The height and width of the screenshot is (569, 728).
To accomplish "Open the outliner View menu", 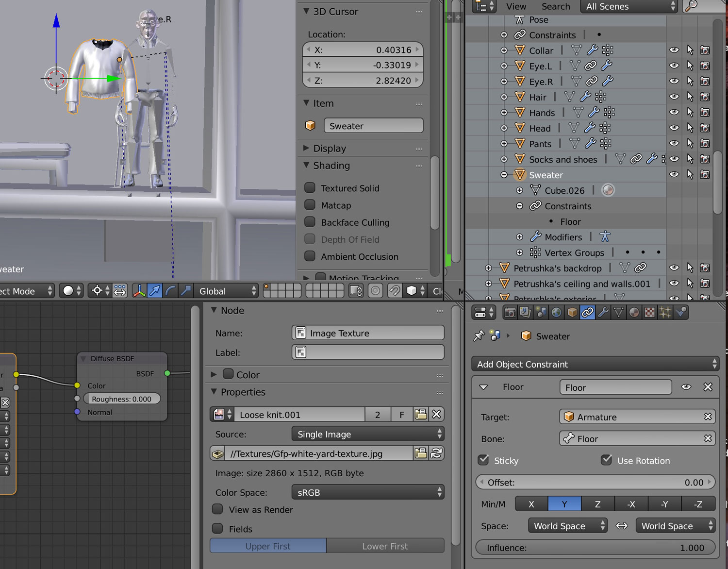I will tap(515, 6).
